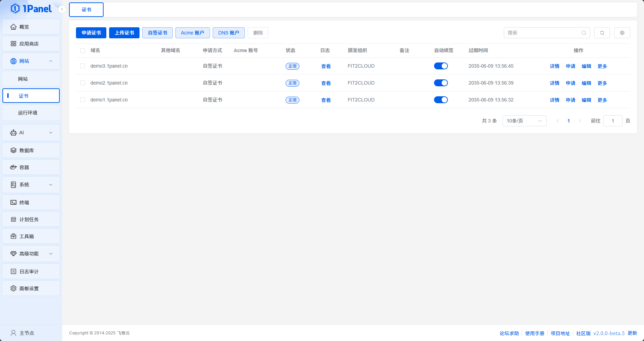Open the DNS 账户 button
This screenshot has width=644, height=341.
click(229, 33)
